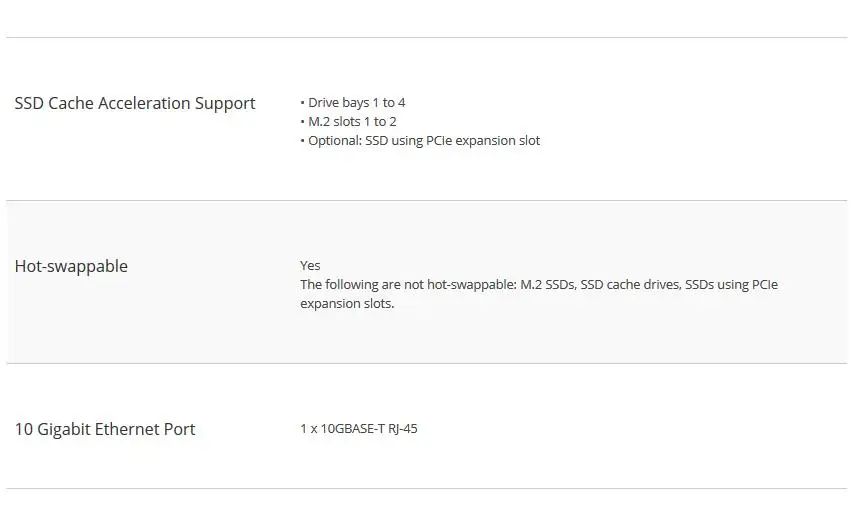Click the "1 x 10GBASE-T RJ-45" value

pos(359,428)
